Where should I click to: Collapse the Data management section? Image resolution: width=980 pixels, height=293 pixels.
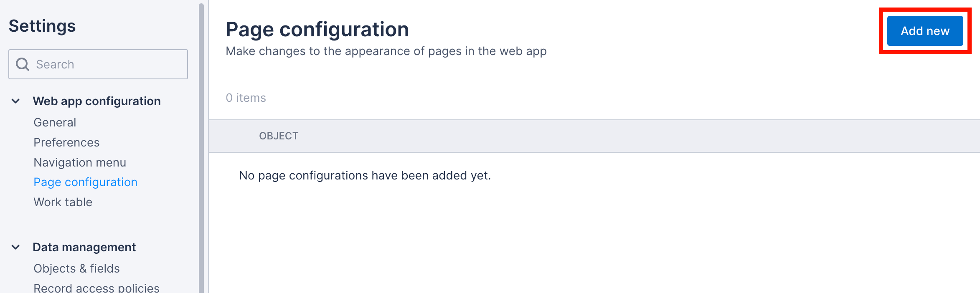(x=15, y=246)
